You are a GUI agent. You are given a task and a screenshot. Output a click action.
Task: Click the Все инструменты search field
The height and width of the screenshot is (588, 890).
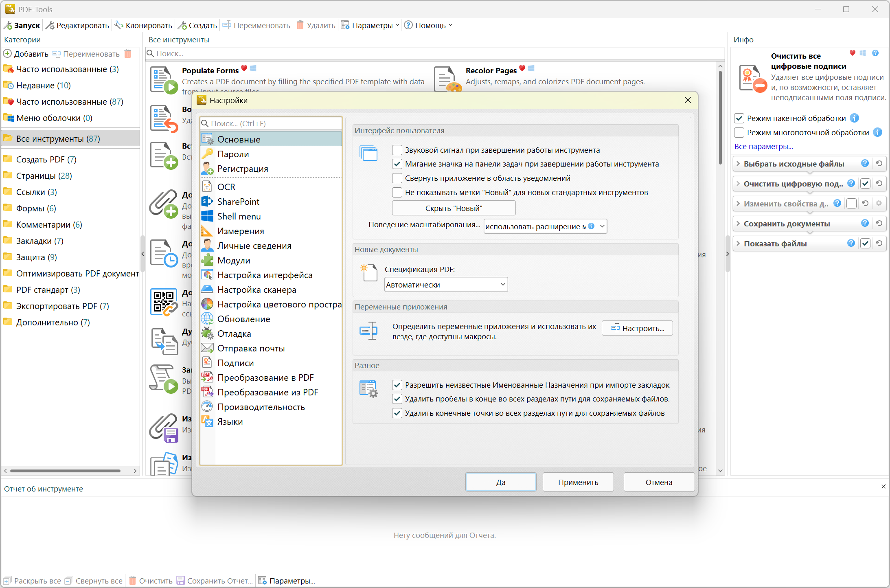[x=435, y=53]
